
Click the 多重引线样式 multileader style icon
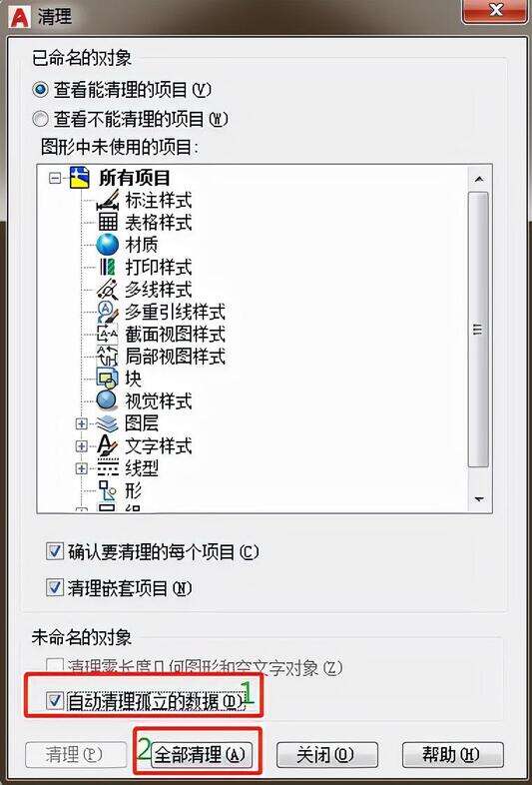pos(107,312)
